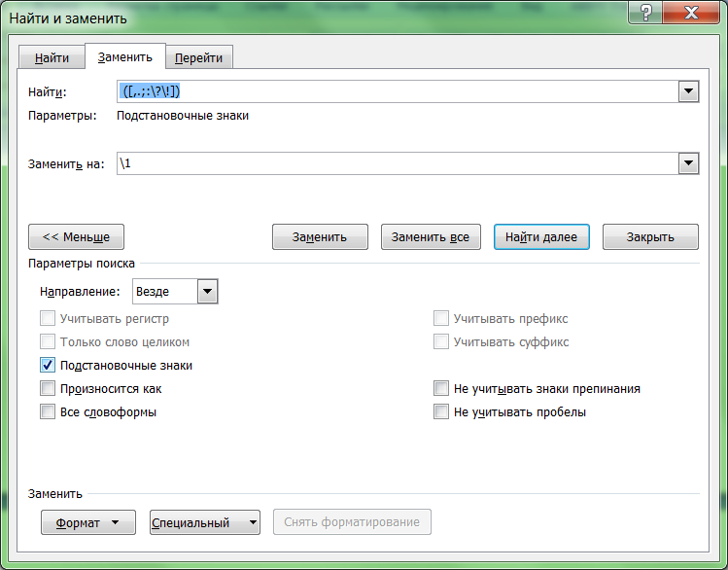Click Снять форматирование button
728x570 pixels.
tap(352, 522)
